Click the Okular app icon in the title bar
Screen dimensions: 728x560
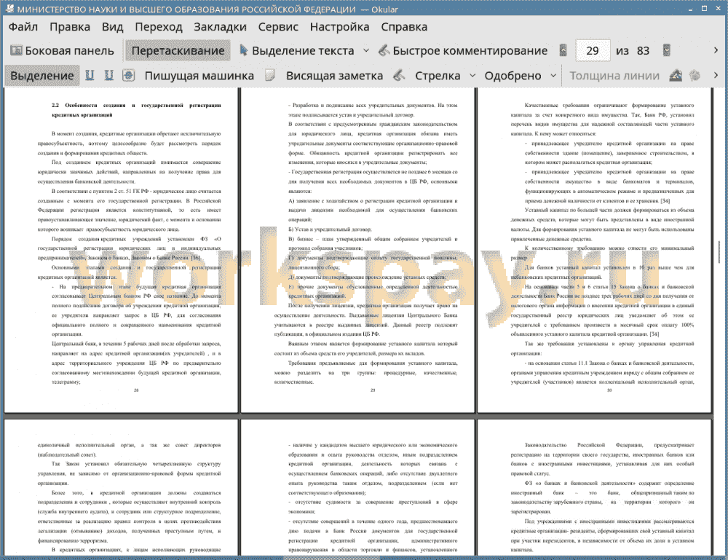pyautogui.click(x=9, y=8)
